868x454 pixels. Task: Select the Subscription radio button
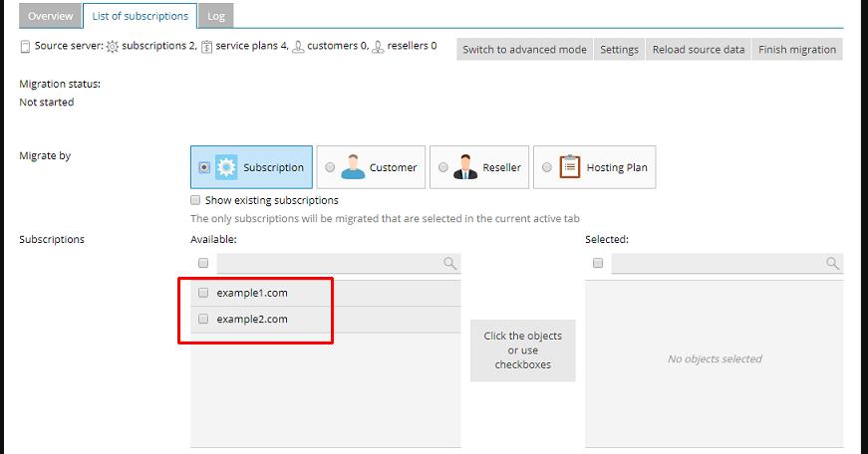point(203,167)
